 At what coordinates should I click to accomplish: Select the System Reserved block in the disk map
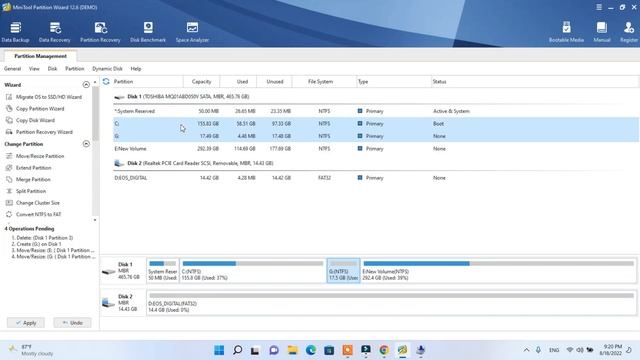click(x=162, y=270)
